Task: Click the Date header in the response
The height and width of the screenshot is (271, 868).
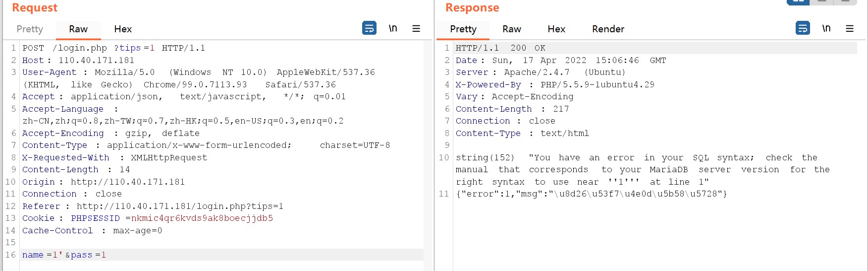Action: [466, 60]
